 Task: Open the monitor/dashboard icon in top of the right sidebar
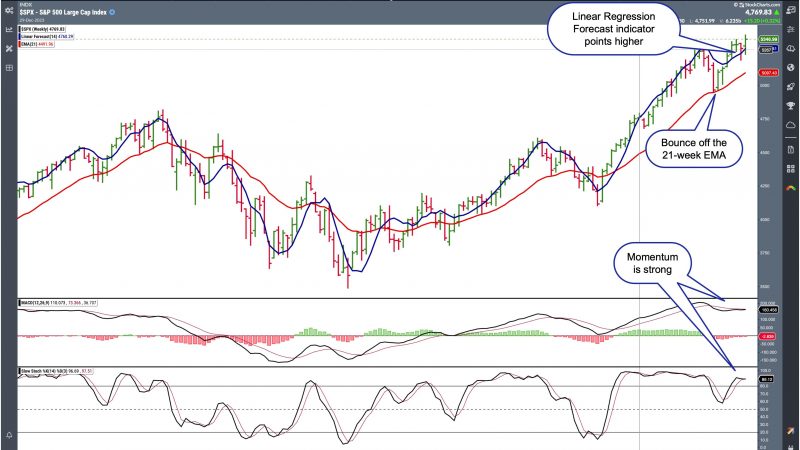(x=791, y=11)
